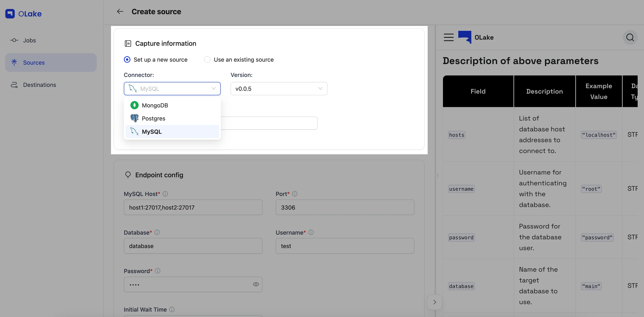Select Use an existing source radio
The height and width of the screenshot is (317, 644).
click(x=207, y=60)
